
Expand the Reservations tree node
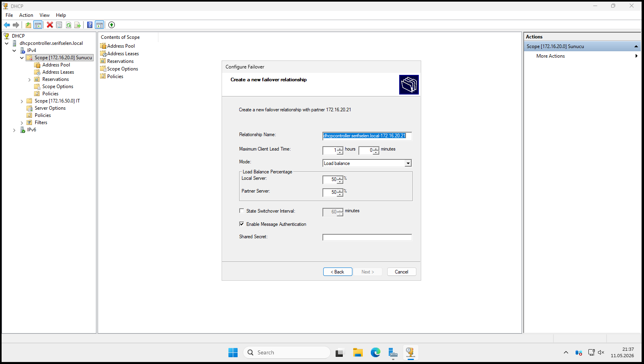tap(30, 80)
